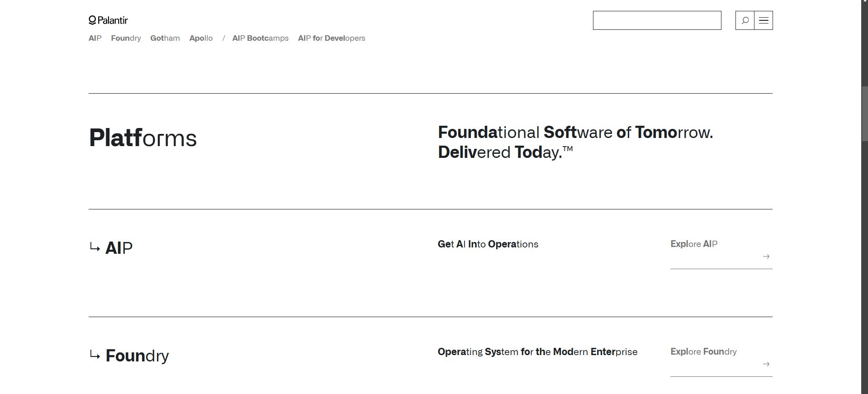Select Gotham in the top navigation
Viewport: 868px width, 394px height.
[165, 38]
